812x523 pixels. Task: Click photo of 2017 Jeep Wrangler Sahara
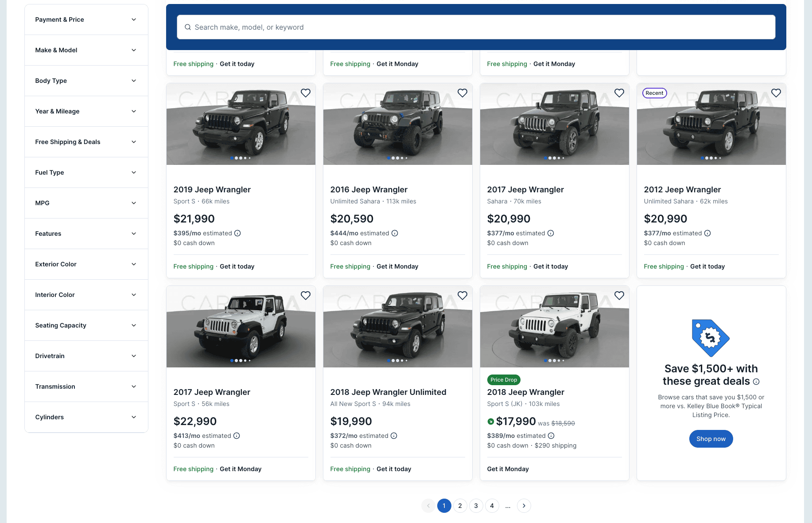[x=555, y=124]
